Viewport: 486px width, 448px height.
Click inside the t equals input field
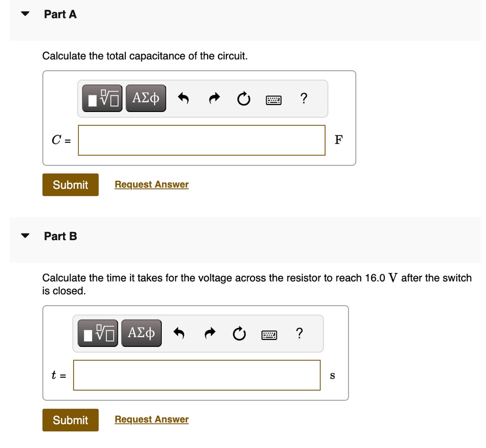[x=197, y=376]
